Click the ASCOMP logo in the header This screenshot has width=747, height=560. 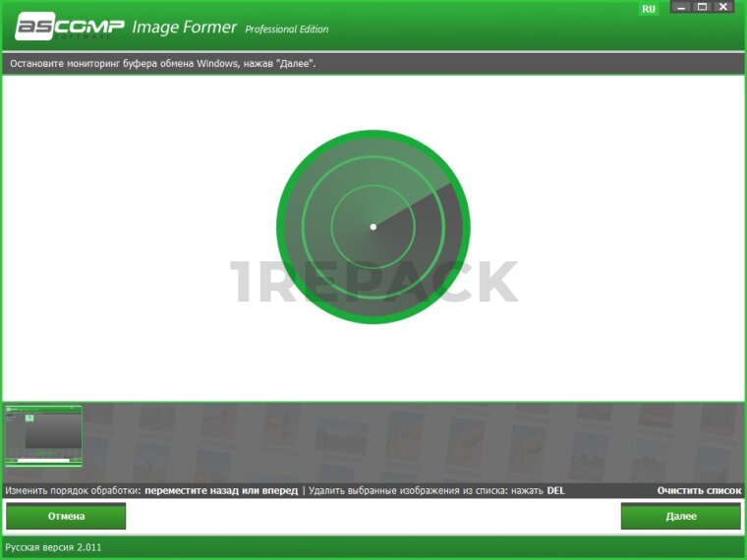(x=69, y=26)
